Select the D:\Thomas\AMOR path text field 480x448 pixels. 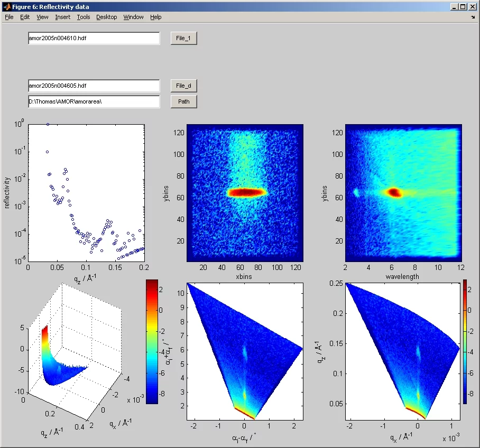tap(94, 101)
